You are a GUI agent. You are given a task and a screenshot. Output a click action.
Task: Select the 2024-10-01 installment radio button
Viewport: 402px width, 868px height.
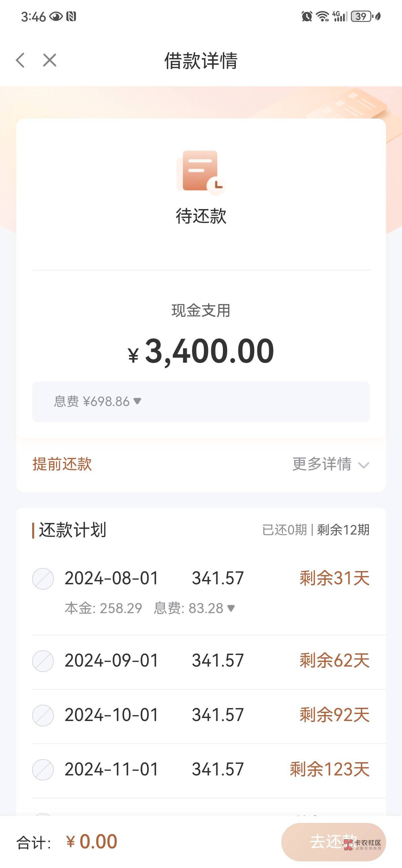pos(43,715)
